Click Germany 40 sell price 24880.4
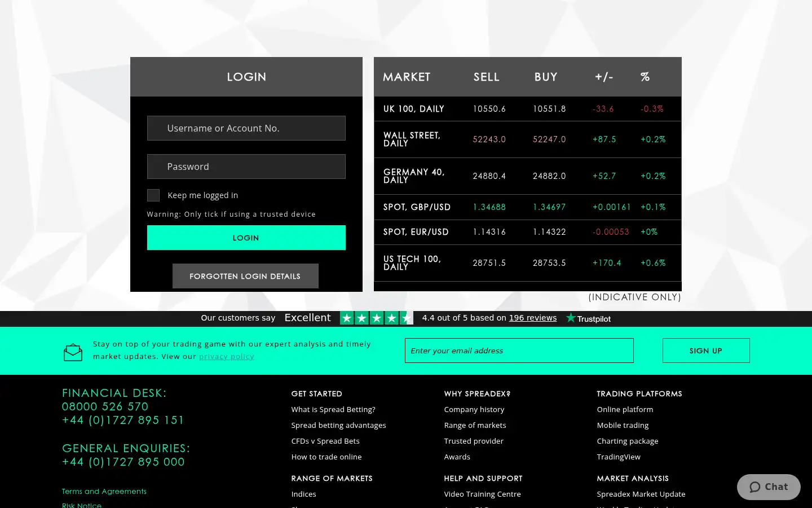Screen dimensions: 812x508 tap(489, 176)
